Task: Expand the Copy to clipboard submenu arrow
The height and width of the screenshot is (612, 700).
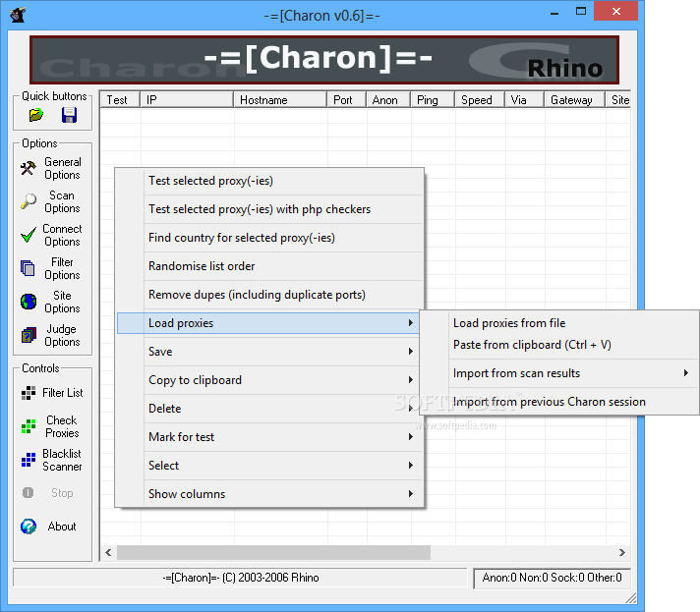Action: click(410, 380)
